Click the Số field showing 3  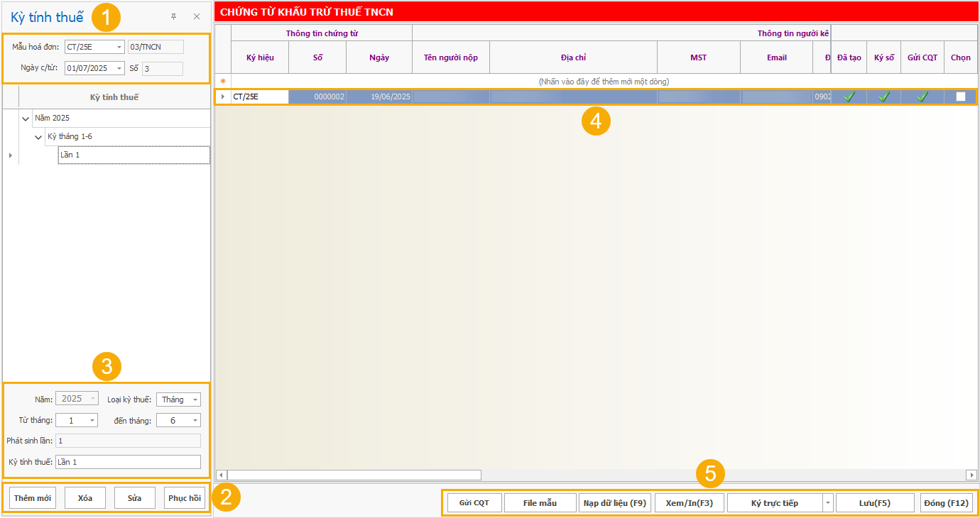click(x=163, y=69)
